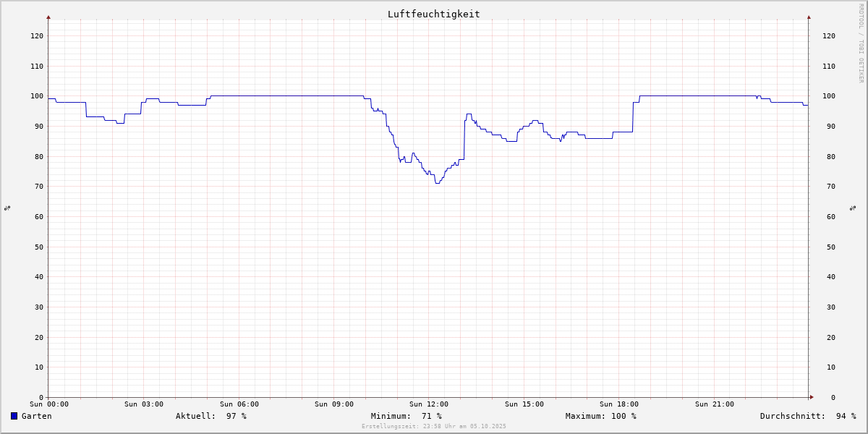The width and height of the screenshot is (868, 434).
Task: Click the Sun 12:00 time axis label
Action: pyautogui.click(x=429, y=404)
